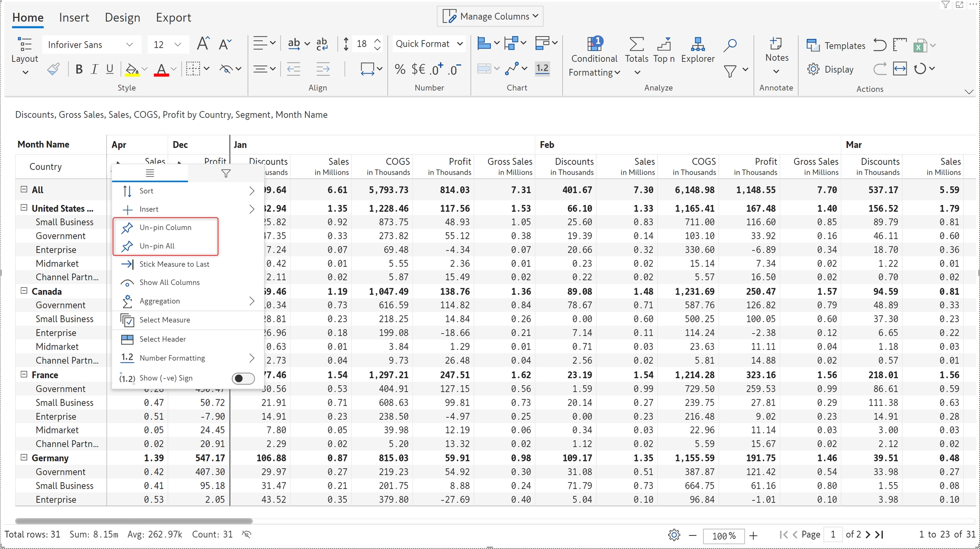Click the Templates button
Image resolution: width=980 pixels, height=549 pixels.
pos(836,46)
